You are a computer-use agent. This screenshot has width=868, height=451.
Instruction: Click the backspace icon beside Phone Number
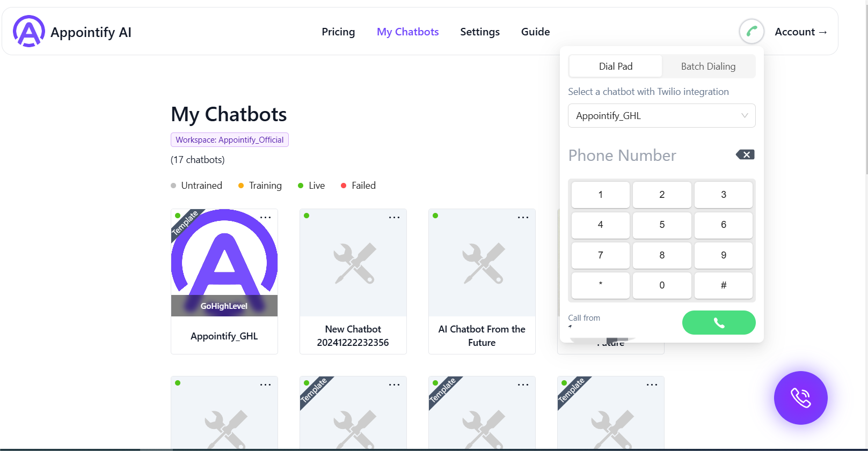click(745, 155)
